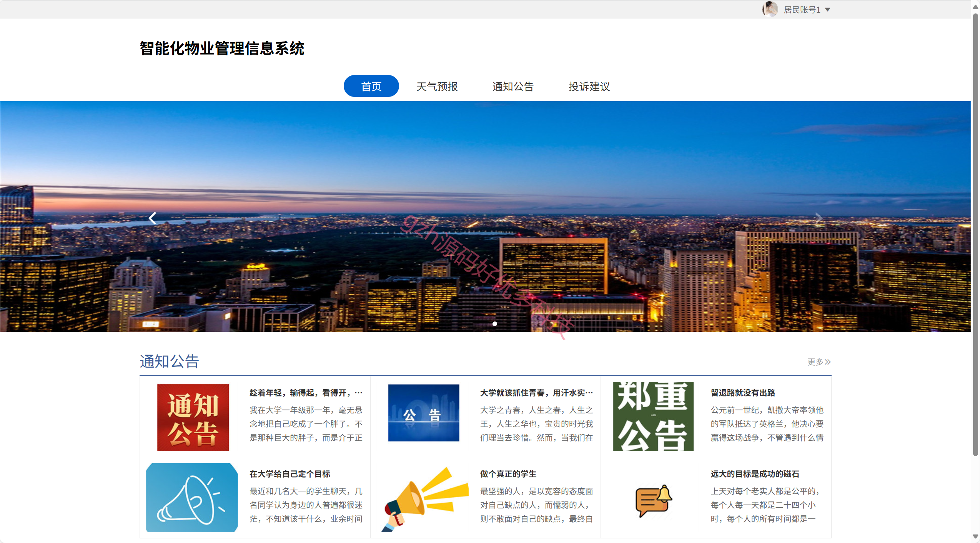Viewport: 980px width, 543px height.
Task: Open the 通知公告 navigation tab
Action: pyautogui.click(x=513, y=86)
